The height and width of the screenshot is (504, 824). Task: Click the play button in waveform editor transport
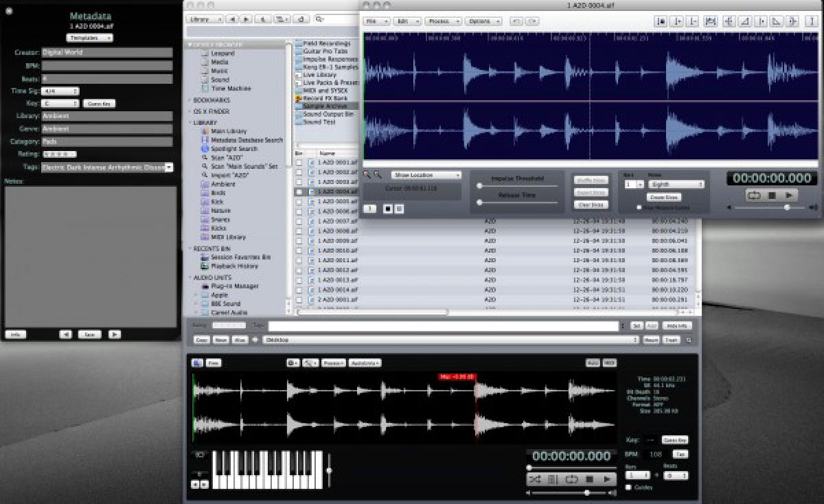tap(790, 196)
